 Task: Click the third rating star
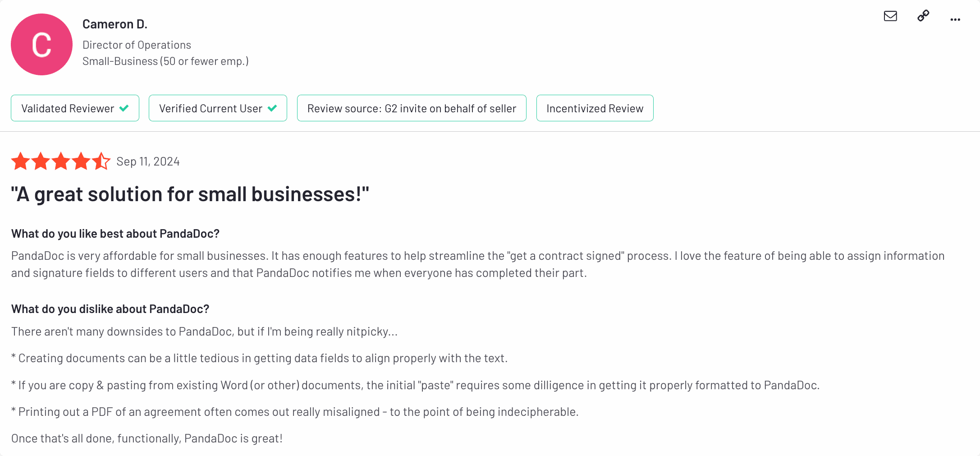tap(61, 161)
